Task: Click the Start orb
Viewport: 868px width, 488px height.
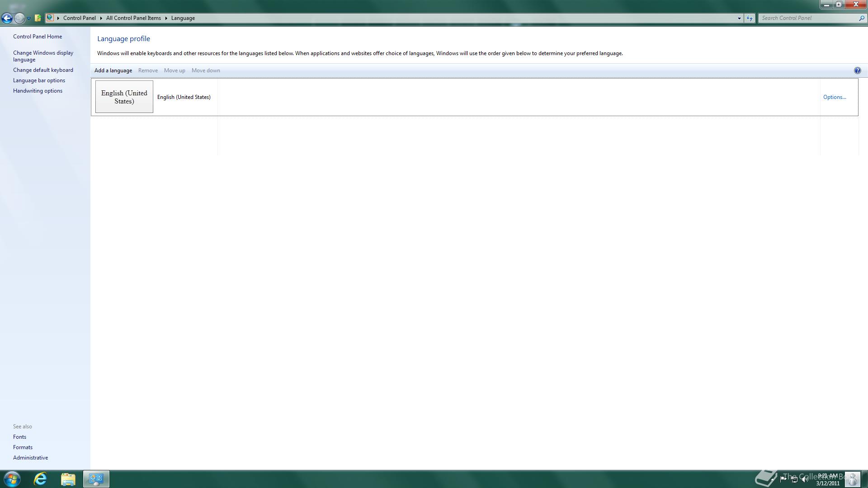Action: pyautogui.click(x=11, y=479)
